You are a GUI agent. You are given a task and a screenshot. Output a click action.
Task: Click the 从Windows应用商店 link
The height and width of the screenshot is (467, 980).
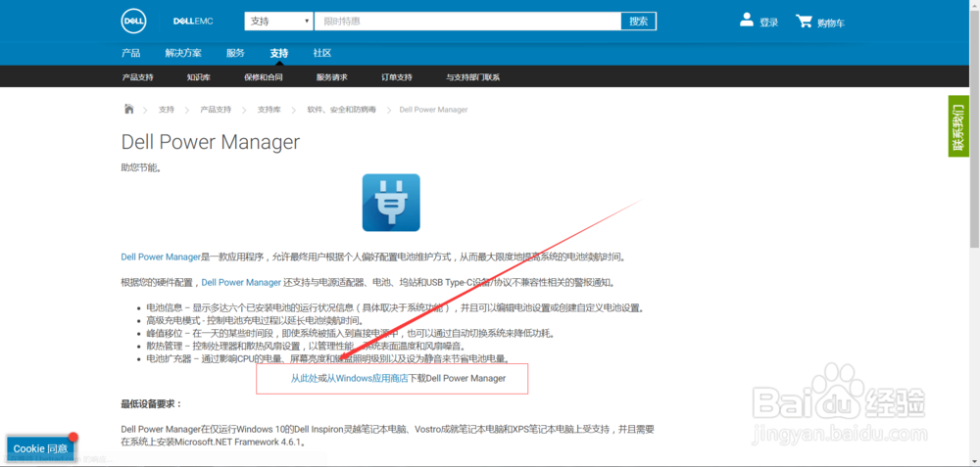click(367, 378)
